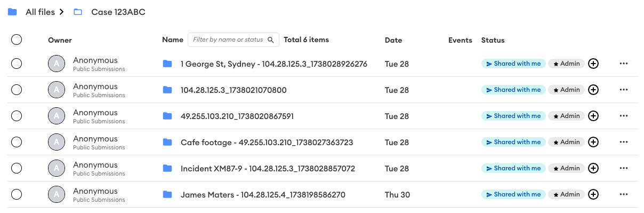The image size is (644, 213).
Task: Click Shared with me badge on Cafe footage row
Action: tap(514, 143)
